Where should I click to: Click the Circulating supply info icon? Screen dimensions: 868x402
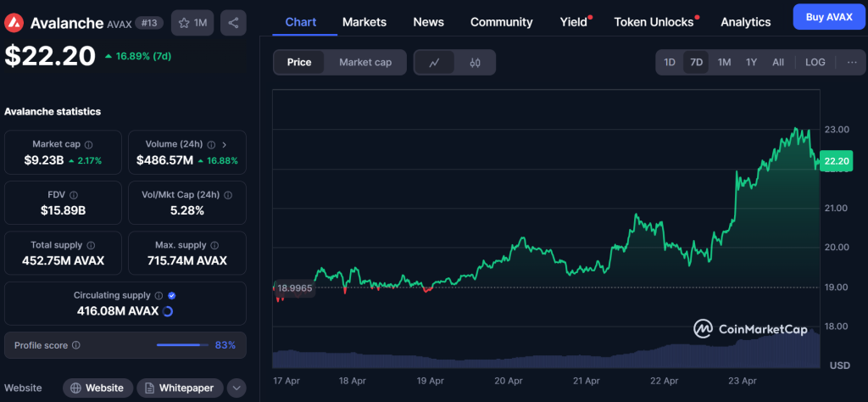159,296
